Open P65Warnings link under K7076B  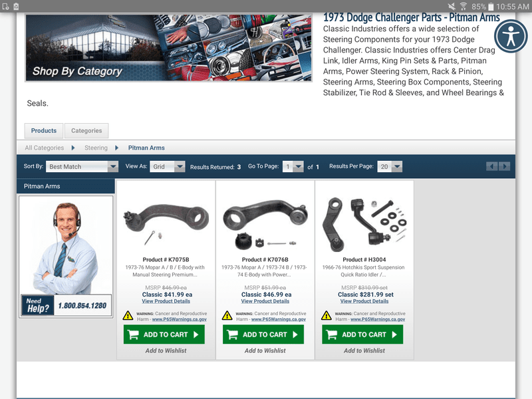pyautogui.click(x=279, y=319)
